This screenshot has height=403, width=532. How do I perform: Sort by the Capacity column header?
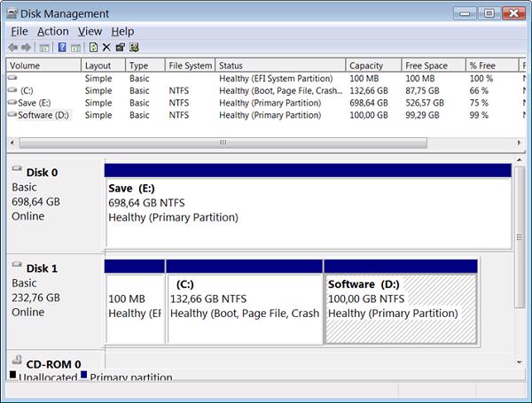point(372,66)
